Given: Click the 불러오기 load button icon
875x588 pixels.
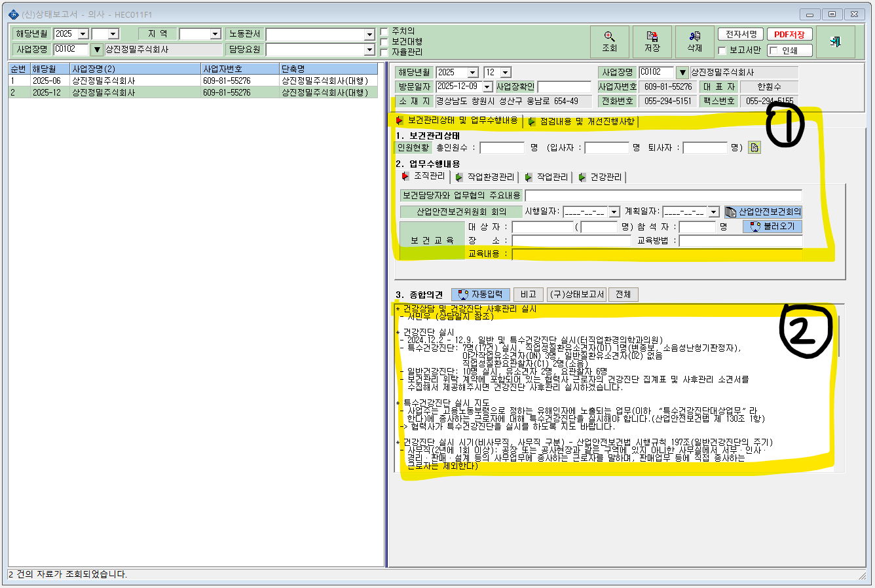Looking at the screenshot, I should pyautogui.click(x=772, y=226).
